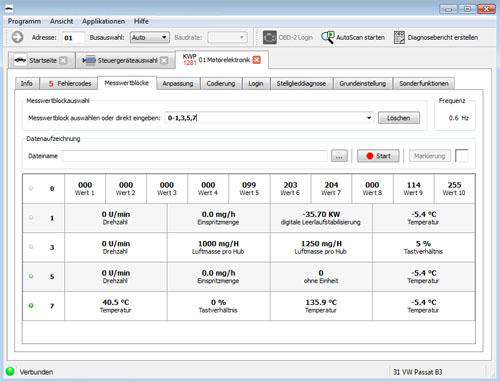Screen dimensions: 500x382
Task: Click the car icon on Startseite tab
Action: pos(20,60)
